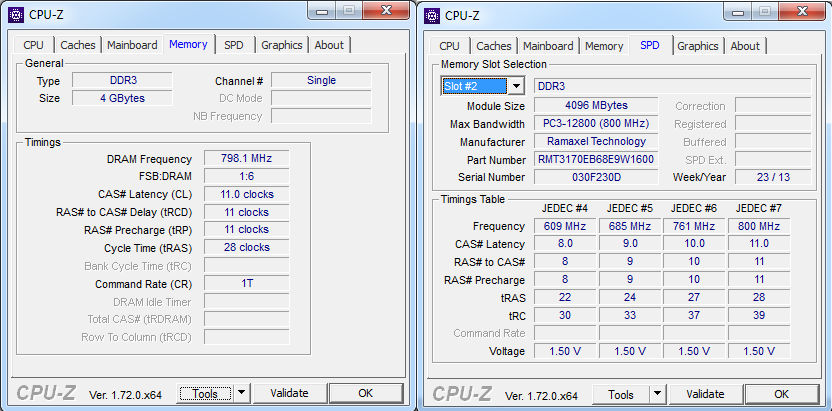Click Cycle Time value 28 clocks
The image size is (832, 411).
click(x=247, y=247)
